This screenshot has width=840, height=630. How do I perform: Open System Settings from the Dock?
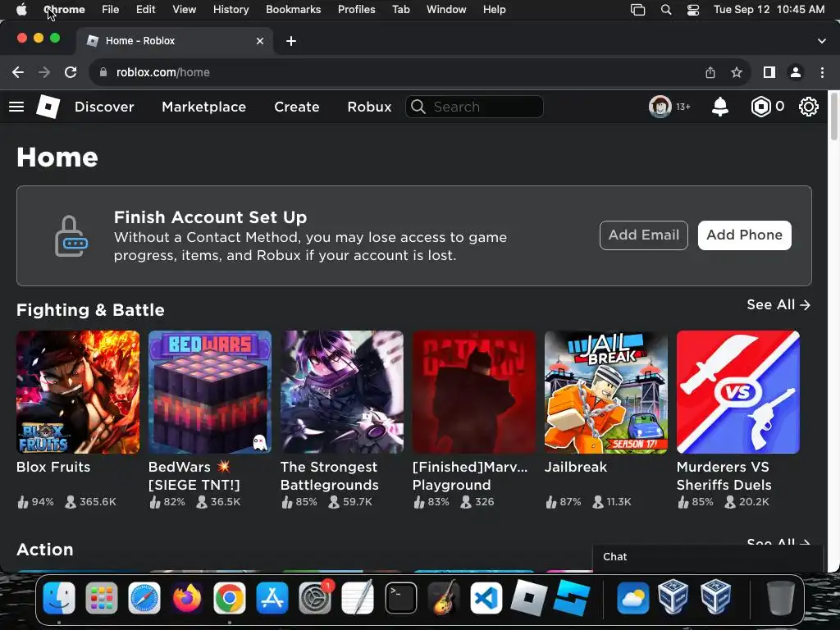[315, 598]
